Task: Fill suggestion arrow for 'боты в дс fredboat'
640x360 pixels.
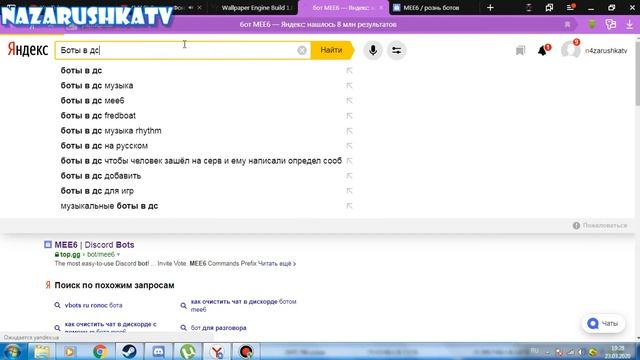Action: [x=349, y=116]
